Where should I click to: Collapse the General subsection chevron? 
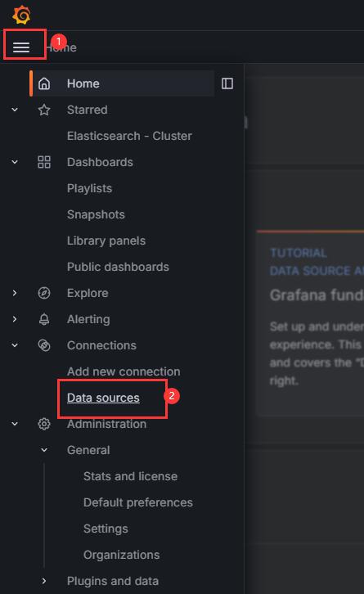[44, 450]
